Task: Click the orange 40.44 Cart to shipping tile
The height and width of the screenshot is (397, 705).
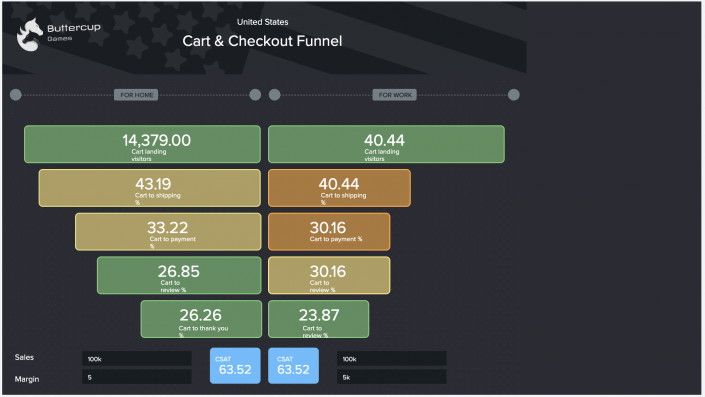Action: 339,188
